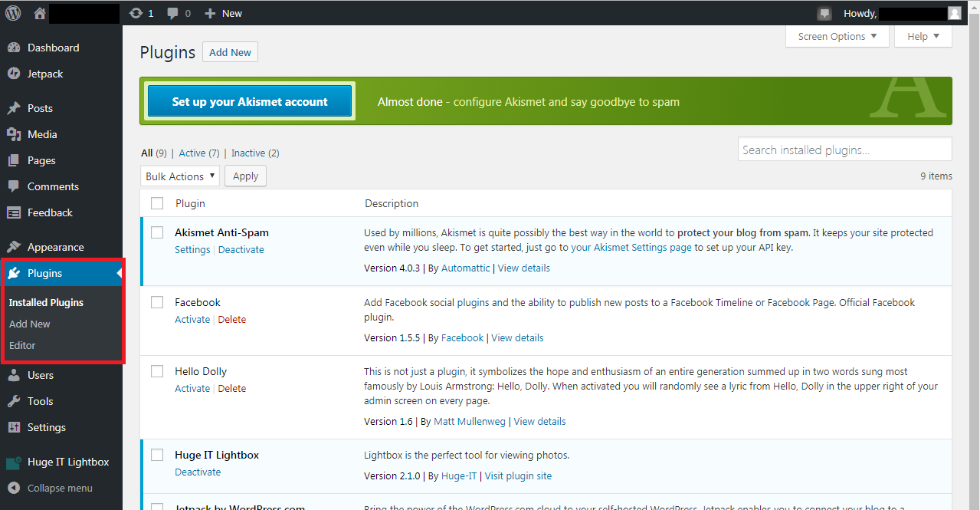The height and width of the screenshot is (510, 980).
Task: Open your Akismet Settings page link
Action: pyautogui.click(x=631, y=247)
